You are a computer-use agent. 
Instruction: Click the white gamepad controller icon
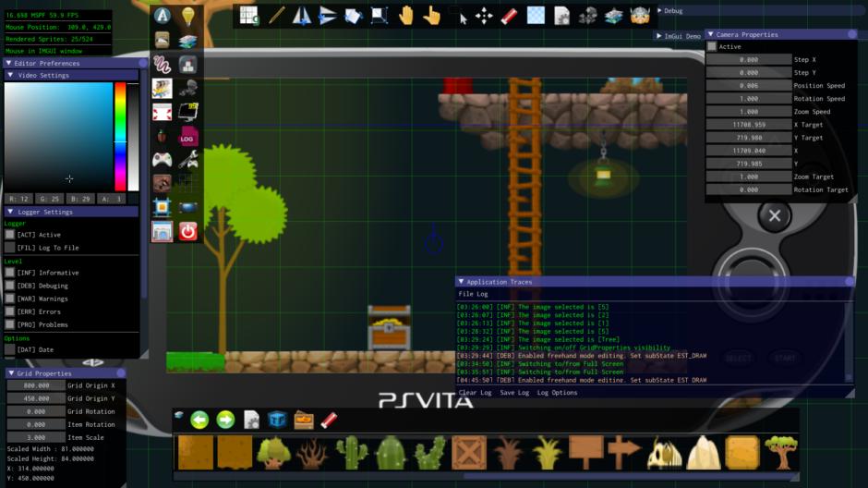[x=163, y=160]
